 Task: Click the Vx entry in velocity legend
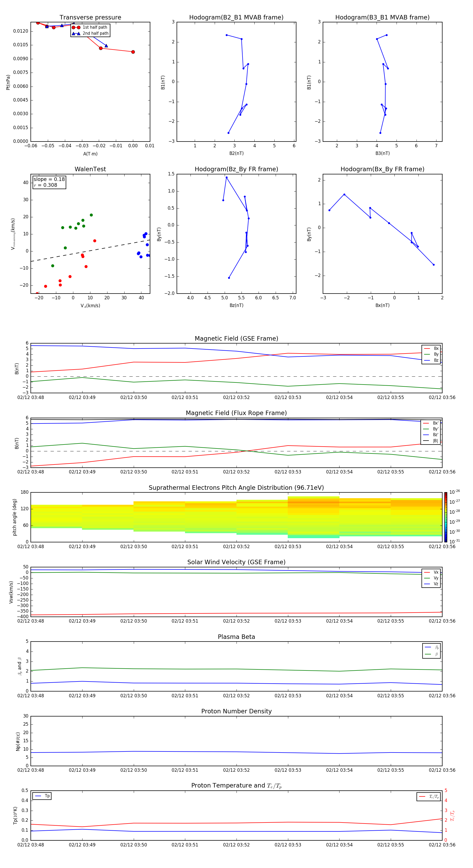(431, 572)
